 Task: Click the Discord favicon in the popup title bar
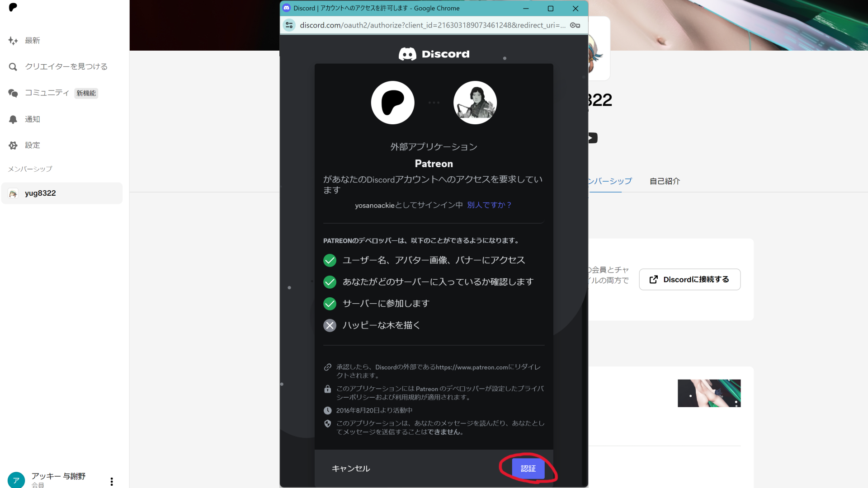tap(287, 8)
